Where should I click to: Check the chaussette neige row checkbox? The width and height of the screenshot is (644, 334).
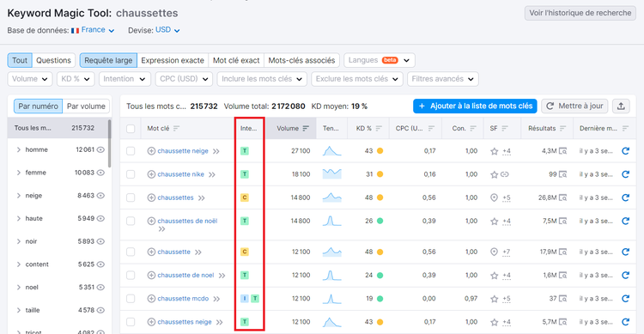[x=131, y=151]
